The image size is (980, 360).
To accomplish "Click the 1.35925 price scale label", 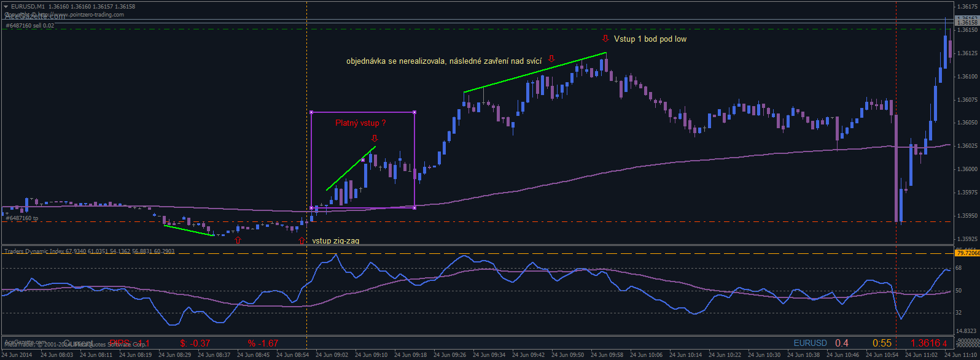I will pos(966,239).
